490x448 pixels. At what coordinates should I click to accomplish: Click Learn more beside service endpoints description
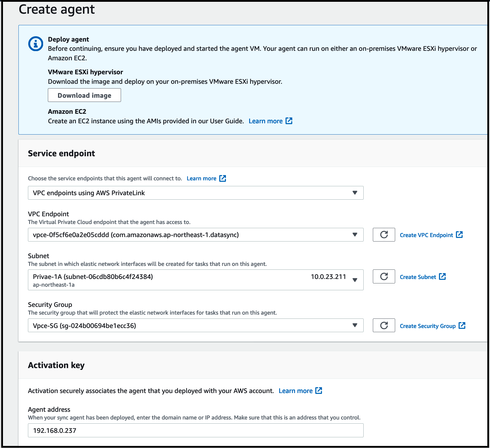coord(202,178)
